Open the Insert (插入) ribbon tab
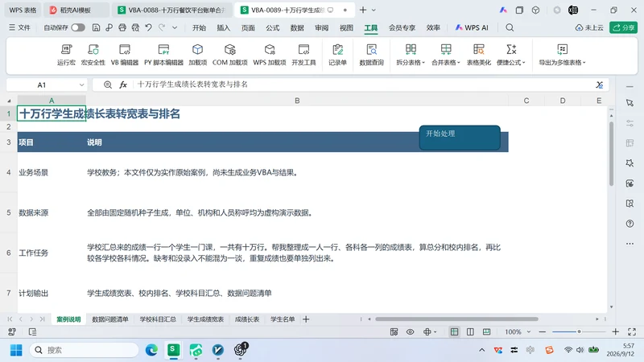The width and height of the screenshot is (644, 362). 224,27
